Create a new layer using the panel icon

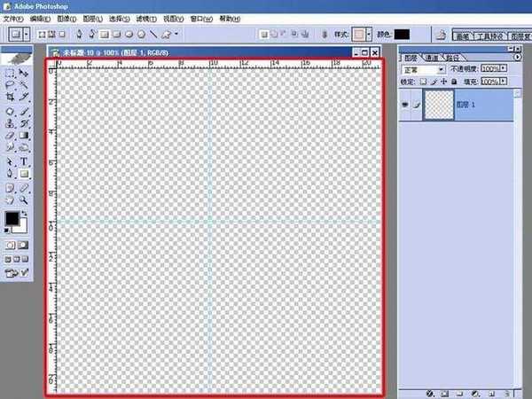pyautogui.click(x=492, y=392)
